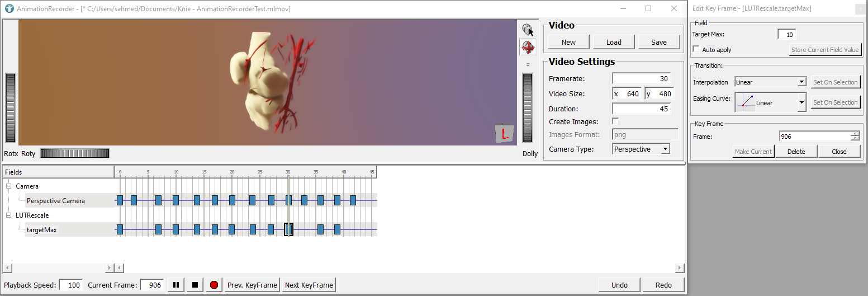This screenshot has height=296, width=868.
Task: Open the Camera Type dropdown
Action: [641, 149]
